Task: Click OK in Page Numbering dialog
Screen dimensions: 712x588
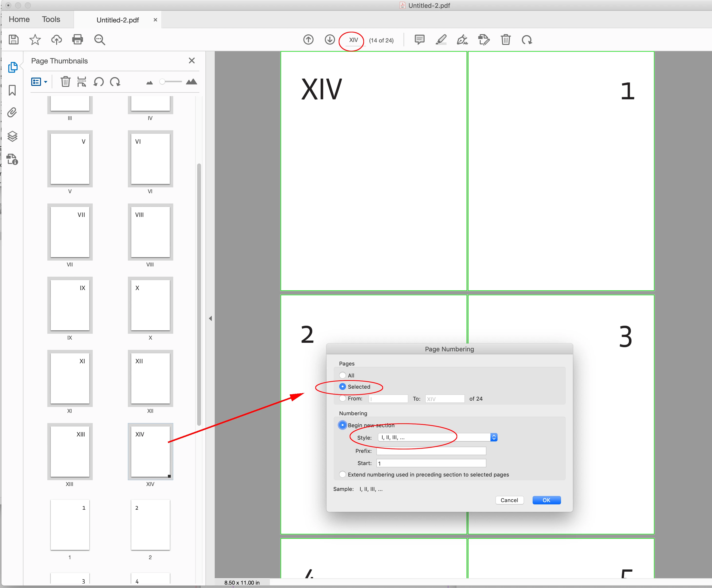Action: (x=546, y=500)
